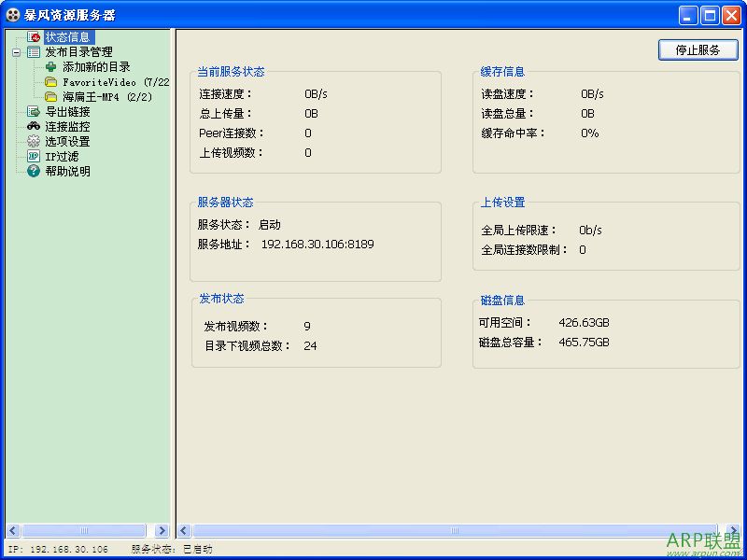Click the green plus 添加新的目录 icon
Screen dimensions: 747x560
click(51, 67)
